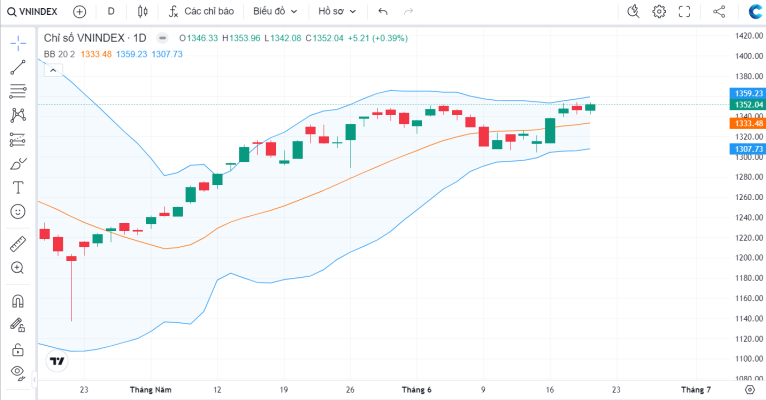Image resolution: width=766 pixels, height=400 pixels.
Task: Click the Tháng 6 date label
Action: (417, 390)
